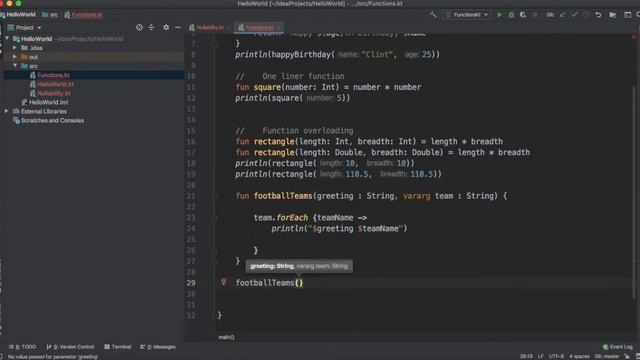Open Nullability.kt in the project tree
The width and height of the screenshot is (640, 360).
point(54,93)
